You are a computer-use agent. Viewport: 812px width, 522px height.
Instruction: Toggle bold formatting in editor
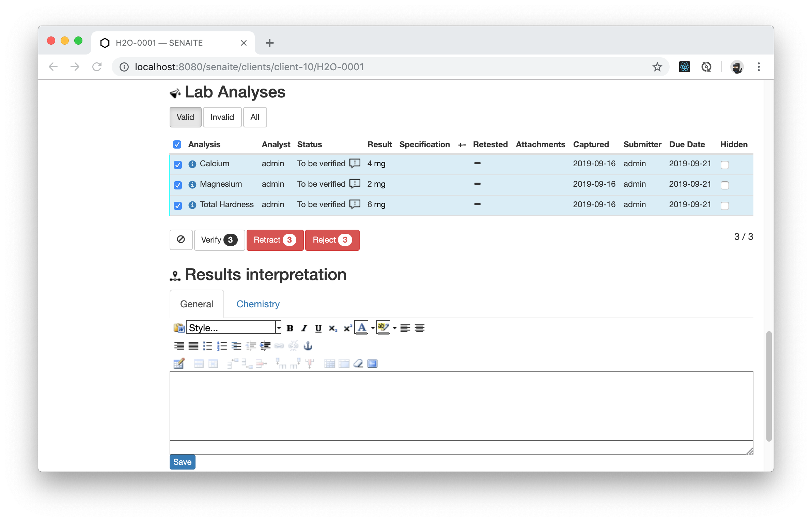tap(290, 328)
